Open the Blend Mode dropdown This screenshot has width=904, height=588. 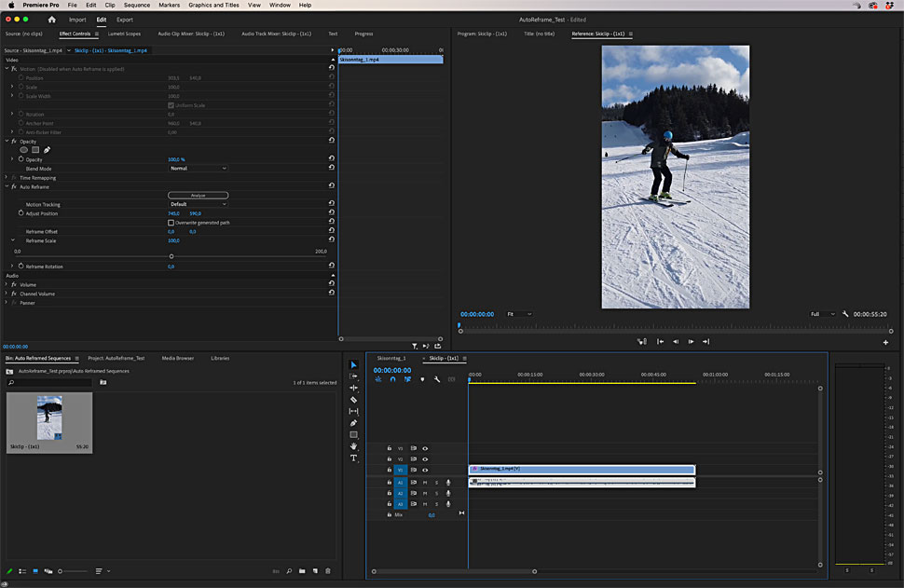[198, 169]
